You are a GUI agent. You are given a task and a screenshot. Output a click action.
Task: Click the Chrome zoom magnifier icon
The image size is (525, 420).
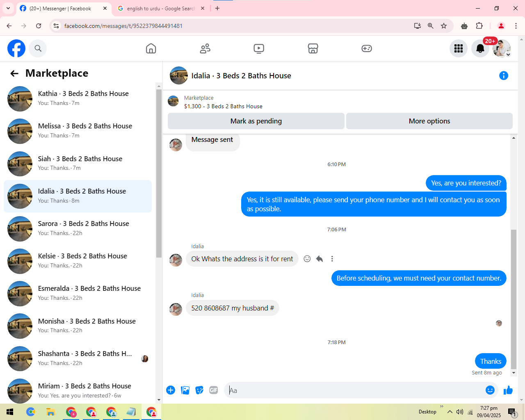click(x=431, y=26)
